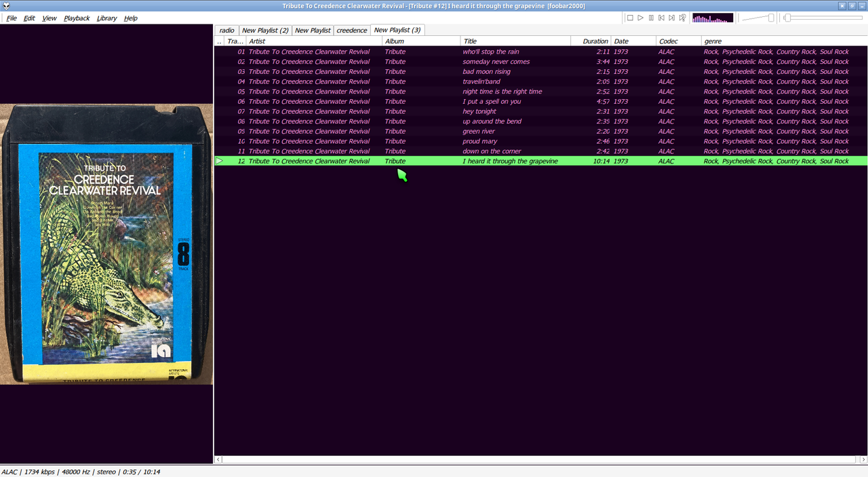Click the spectrum visualization display
This screenshot has height=477, width=868.
tap(713, 18)
